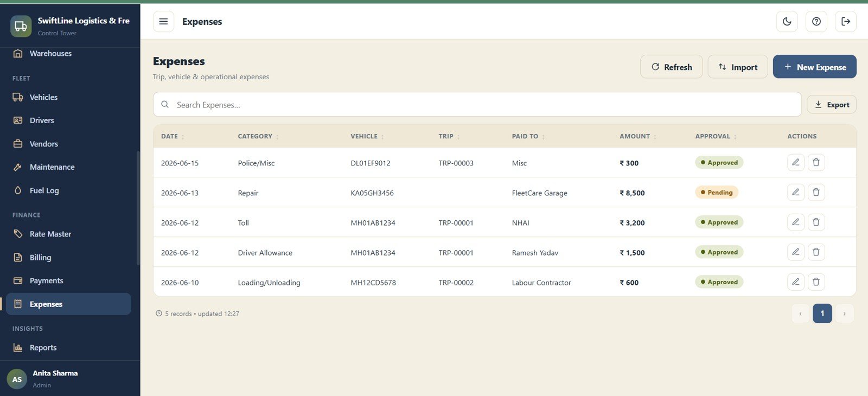The width and height of the screenshot is (868, 396).
Task: Open the help question mark icon
Action: tap(816, 22)
